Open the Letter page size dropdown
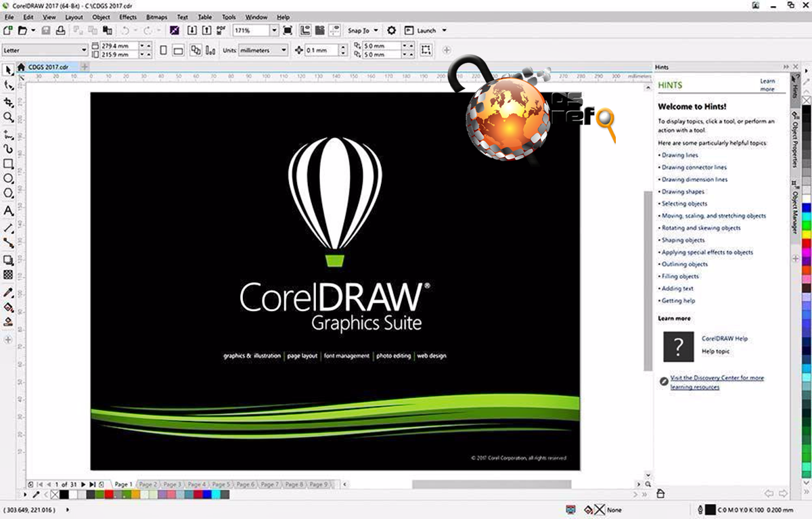The width and height of the screenshot is (812, 519). [84, 50]
